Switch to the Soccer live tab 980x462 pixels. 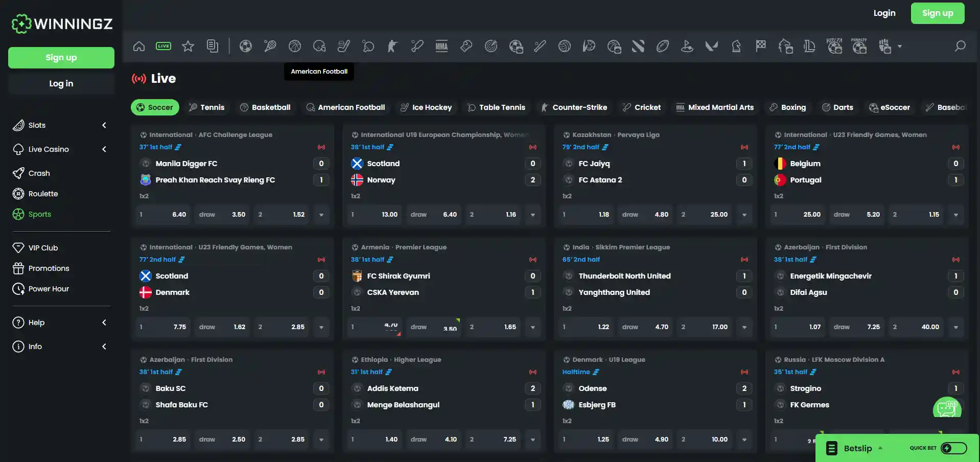click(155, 107)
